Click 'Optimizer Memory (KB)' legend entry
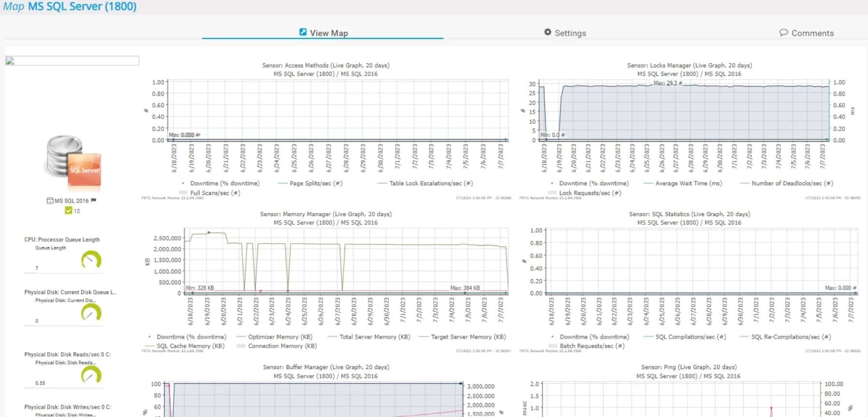The width and height of the screenshot is (868, 417). point(274,337)
